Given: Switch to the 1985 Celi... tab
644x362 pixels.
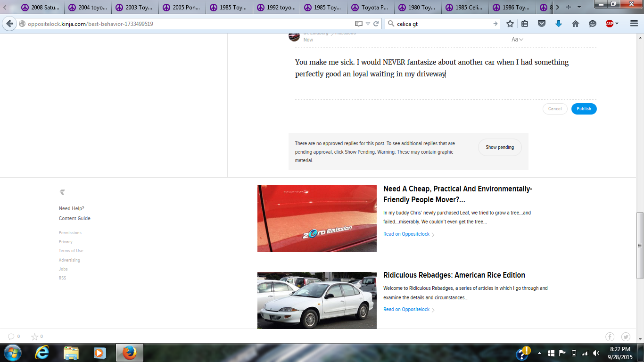Looking at the screenshot, I should (x=464, y=8).
